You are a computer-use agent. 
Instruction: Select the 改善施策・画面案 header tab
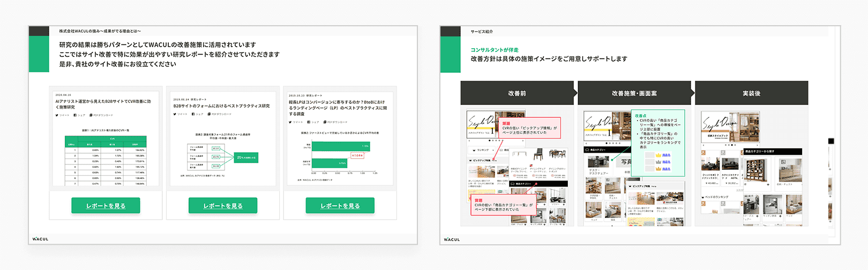pyautogui.click(x=634, y=93)
